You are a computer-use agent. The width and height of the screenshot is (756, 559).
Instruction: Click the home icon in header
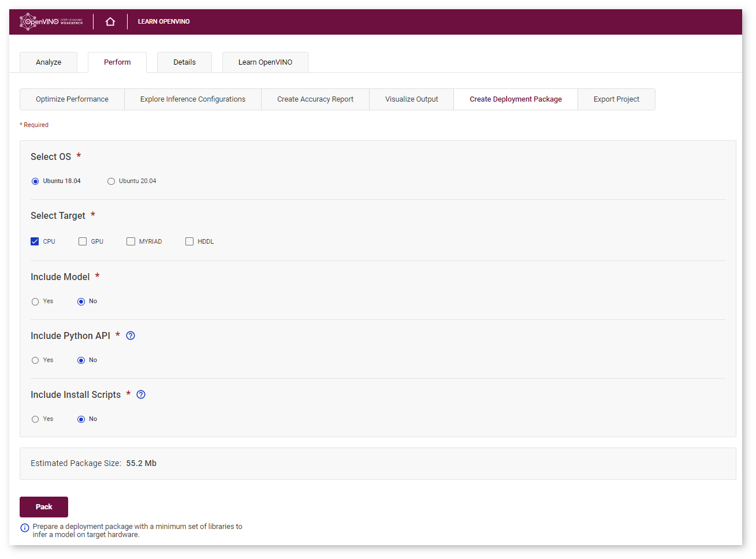pyautogui.click(x=110, y=22)
